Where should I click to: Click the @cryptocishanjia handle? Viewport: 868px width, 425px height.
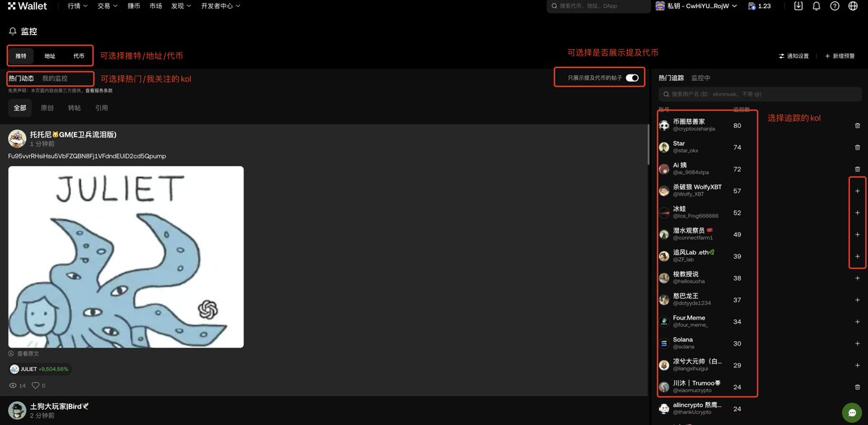click(x=694, y=129)
